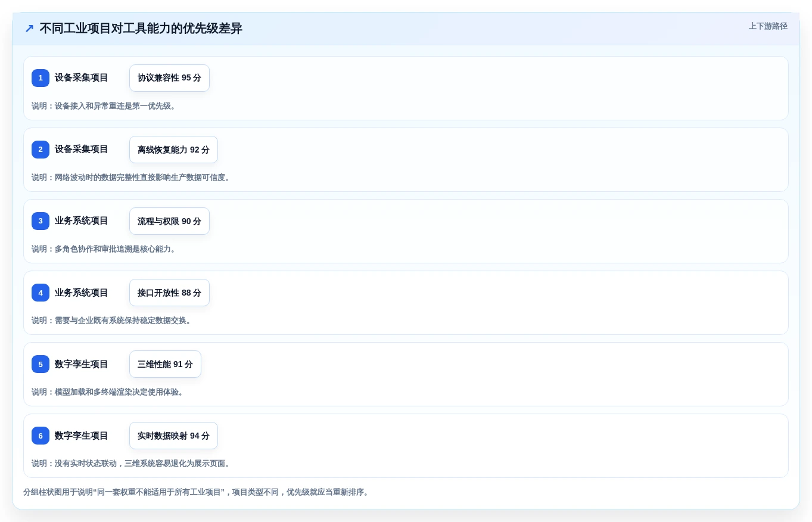Select number badge 6
This screenshot has height=522, width=812.
coord(41,436)
